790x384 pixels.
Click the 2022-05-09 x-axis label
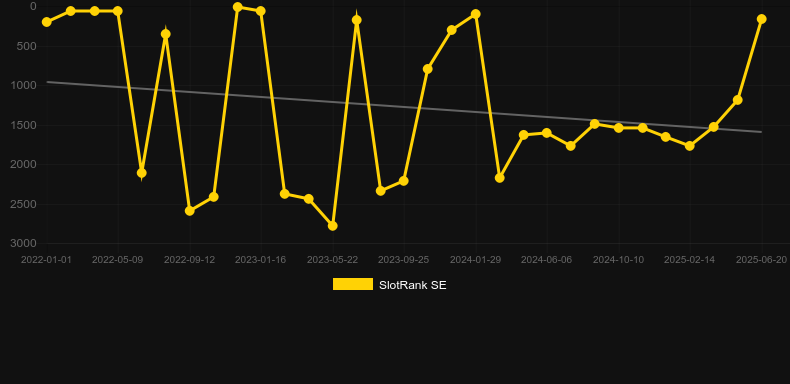(117, 260)
